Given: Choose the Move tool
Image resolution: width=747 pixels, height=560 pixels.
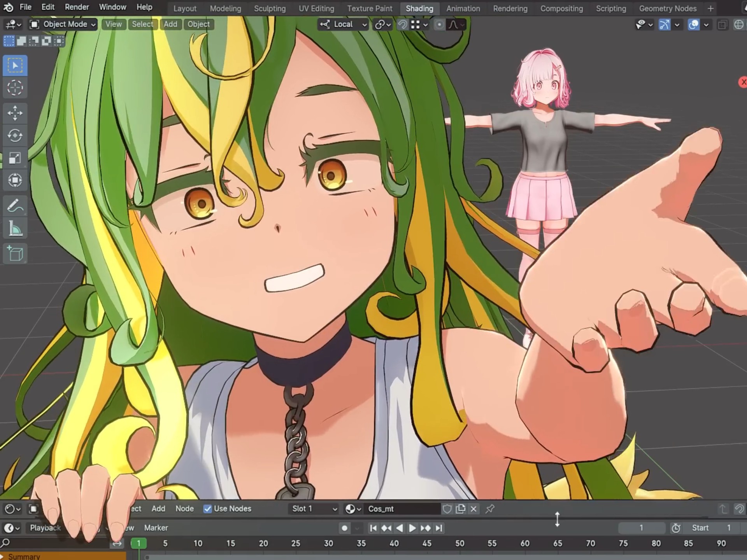Looking at the screenshot, I should click(15, 113).
